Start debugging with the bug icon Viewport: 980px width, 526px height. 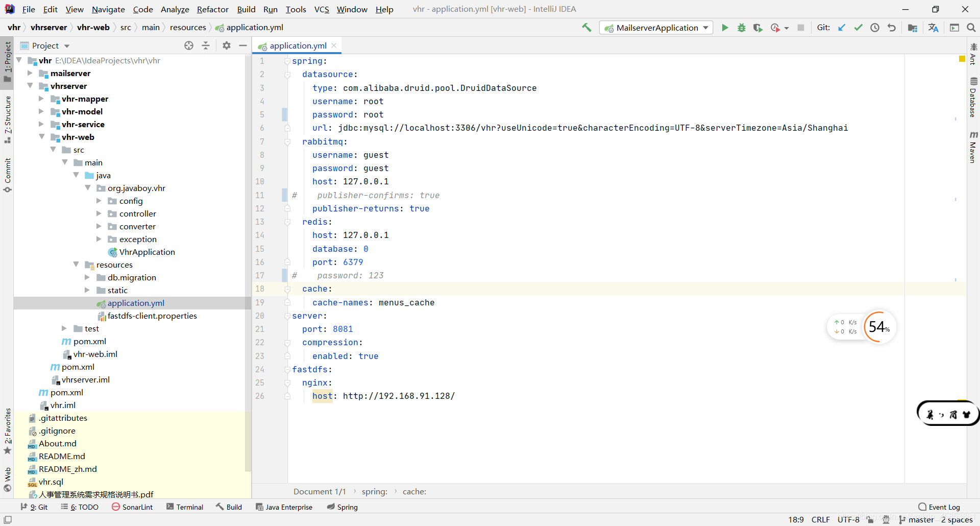pos(741,28)
